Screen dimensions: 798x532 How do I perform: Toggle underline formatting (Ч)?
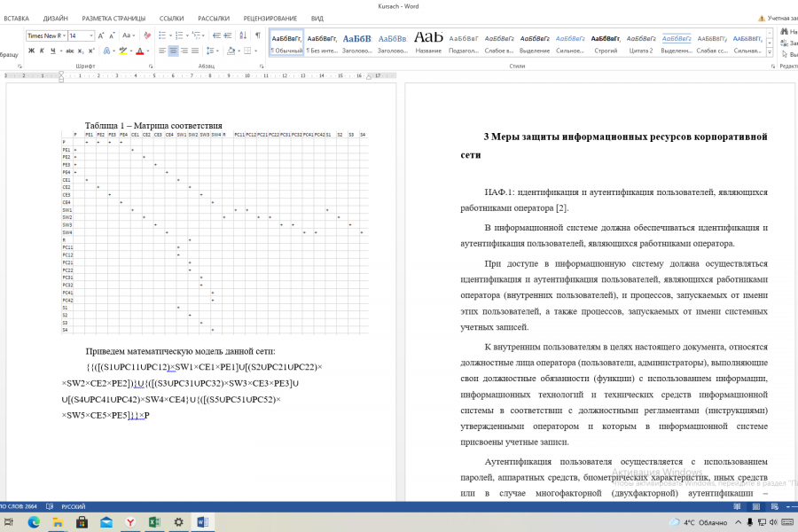52,51
